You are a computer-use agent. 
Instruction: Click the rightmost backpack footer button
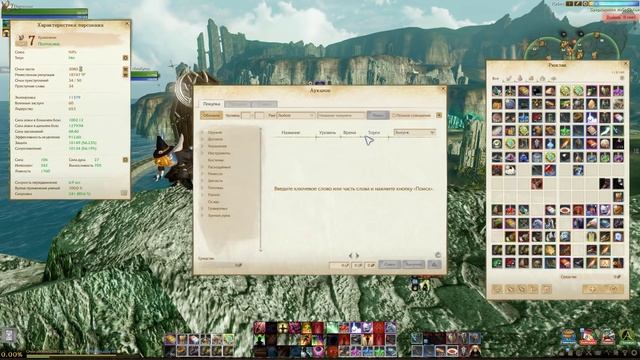pos(614,289)
